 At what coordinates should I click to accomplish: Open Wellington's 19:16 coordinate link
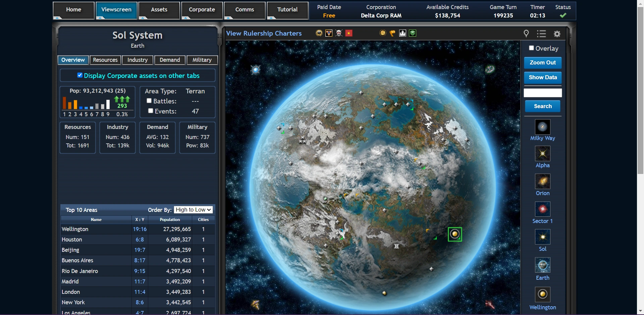140,229
